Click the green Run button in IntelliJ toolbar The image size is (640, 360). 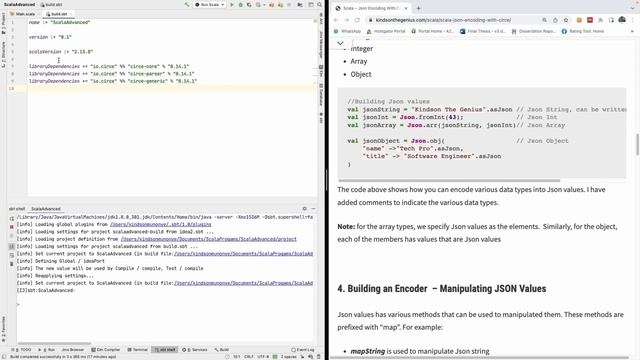click(232, 4)
